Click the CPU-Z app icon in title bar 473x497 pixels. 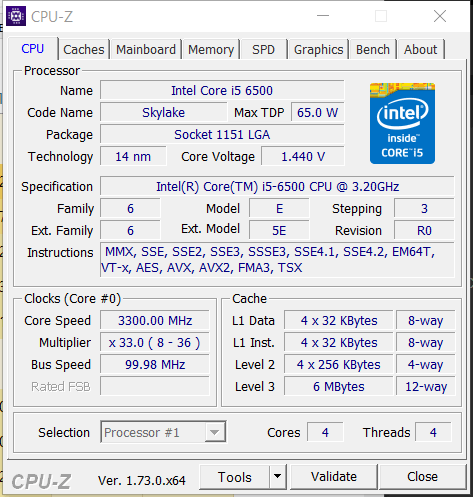[16, 16]
